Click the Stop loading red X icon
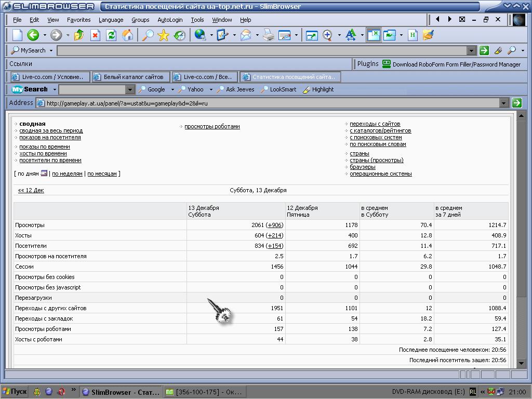 click(x=95, y=35)
